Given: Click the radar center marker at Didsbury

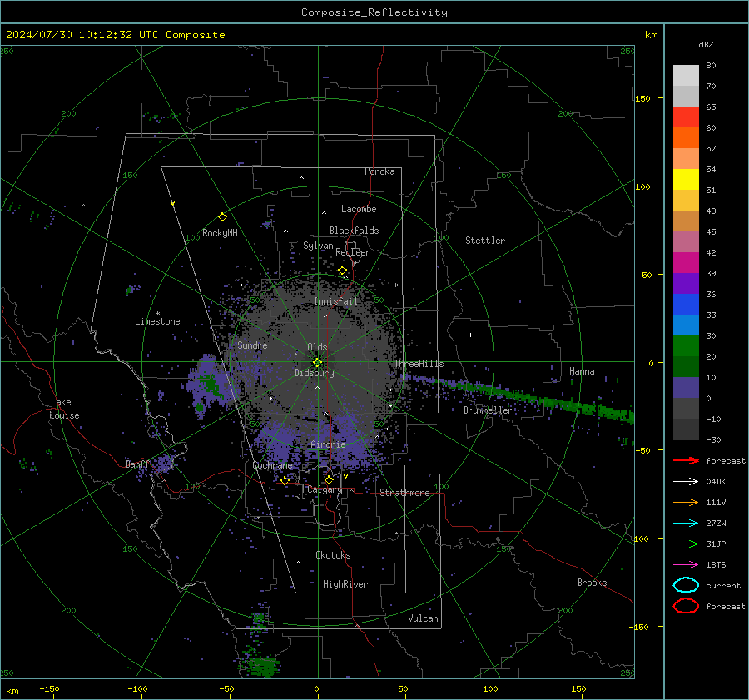Looking at the screenshot, I should (317, 363).
